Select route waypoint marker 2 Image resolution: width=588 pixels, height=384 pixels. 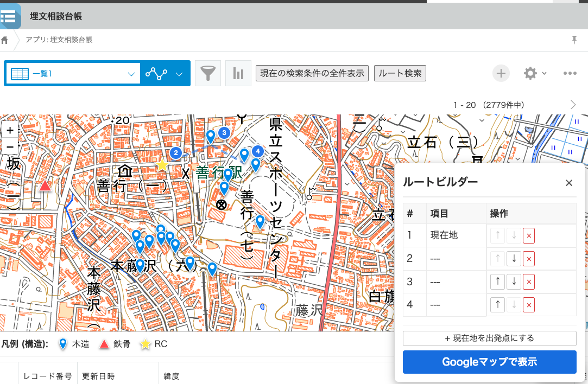pyautogui.click(x=175, y=152)
